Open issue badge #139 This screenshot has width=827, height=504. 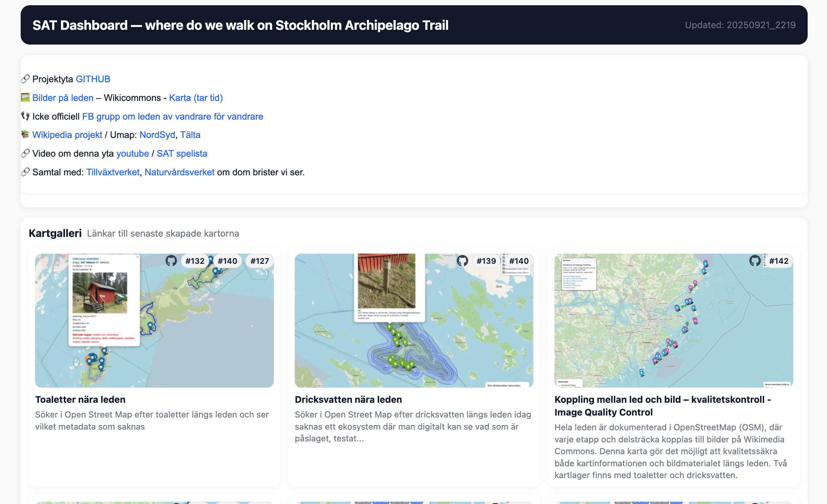486,261
